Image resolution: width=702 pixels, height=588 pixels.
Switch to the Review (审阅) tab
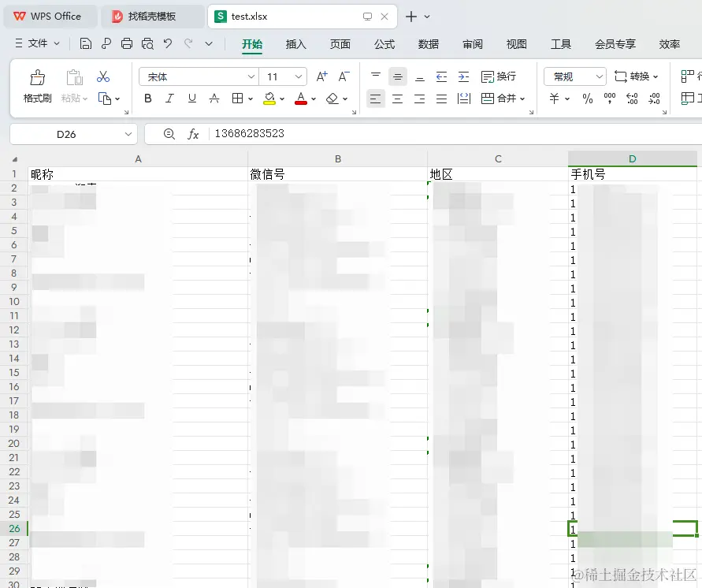pos(472,44)
